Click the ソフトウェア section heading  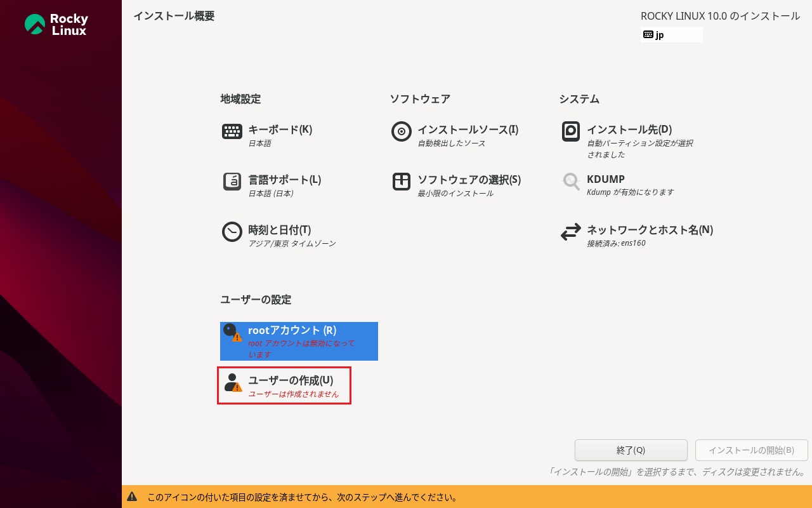420,99
